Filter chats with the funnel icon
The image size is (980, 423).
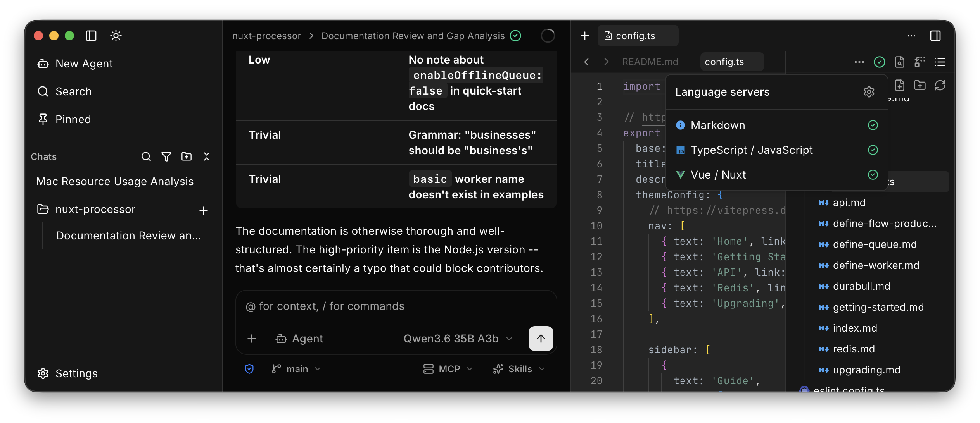(166, 156)
